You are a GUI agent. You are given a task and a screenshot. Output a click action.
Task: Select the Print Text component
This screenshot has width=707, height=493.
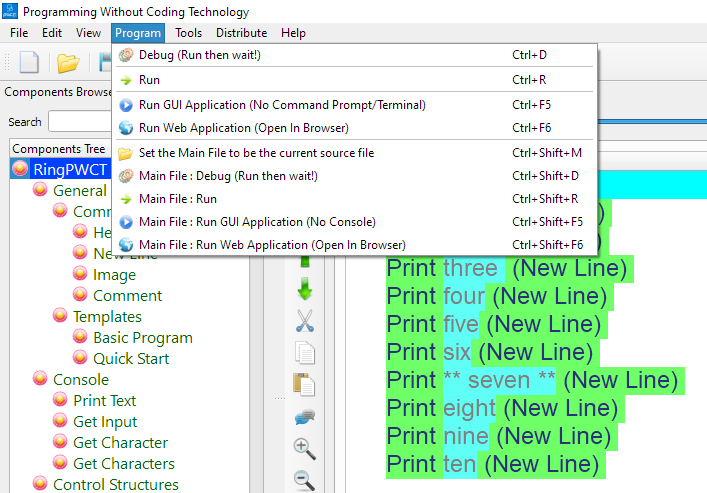(x=104, y=401)
